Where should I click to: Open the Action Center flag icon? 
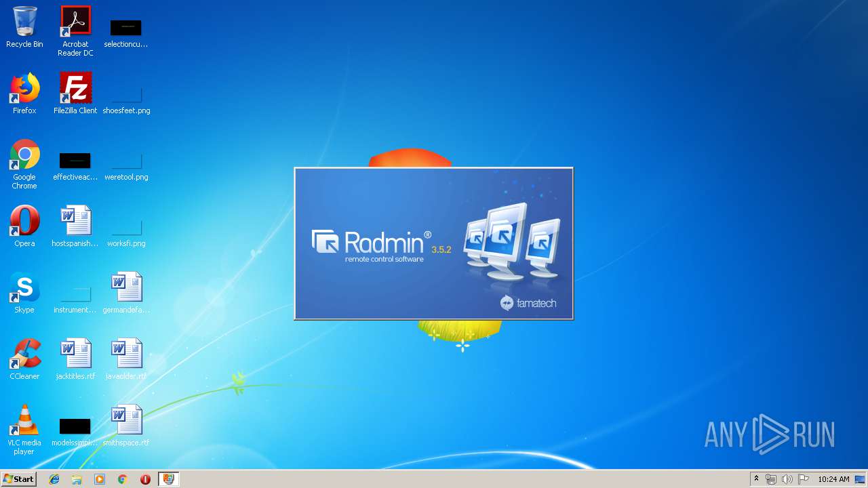click(804, 479)
